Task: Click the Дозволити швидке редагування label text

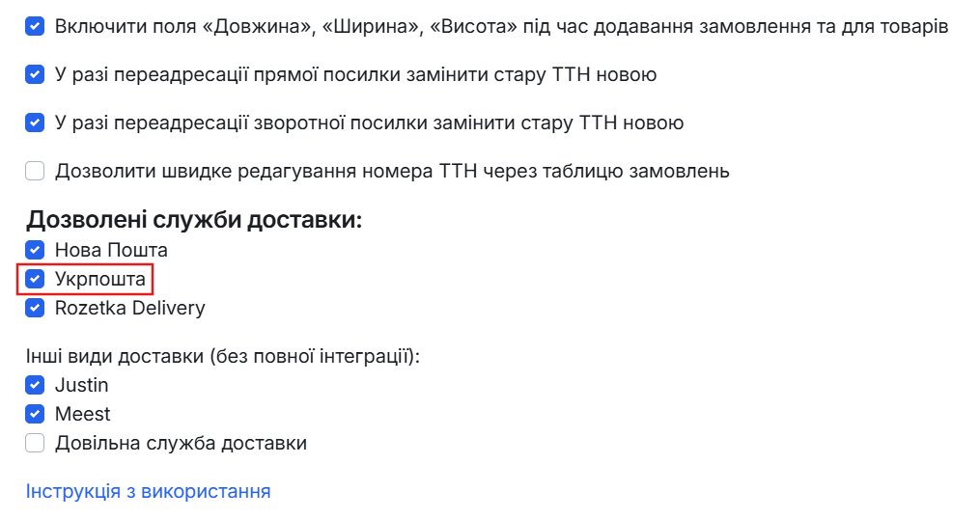Action: (x=393, y=171)
